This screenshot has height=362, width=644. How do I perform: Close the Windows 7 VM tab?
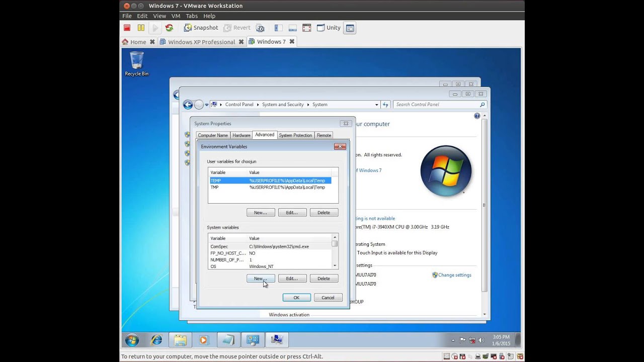click(x=292, y=42)
